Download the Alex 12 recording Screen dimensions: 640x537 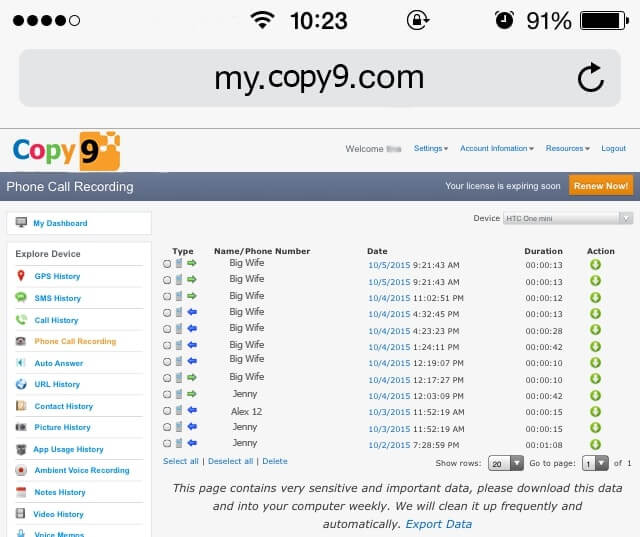(x=596, y=411)
